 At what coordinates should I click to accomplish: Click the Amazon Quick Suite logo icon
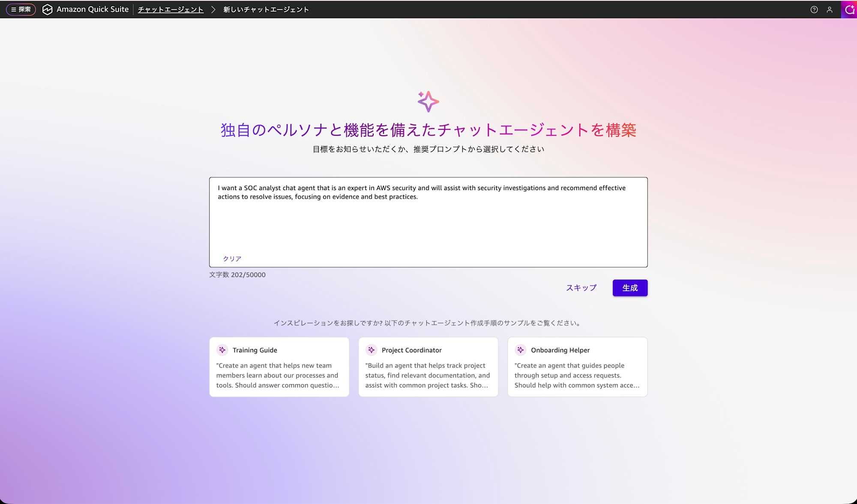click(47, 9)
